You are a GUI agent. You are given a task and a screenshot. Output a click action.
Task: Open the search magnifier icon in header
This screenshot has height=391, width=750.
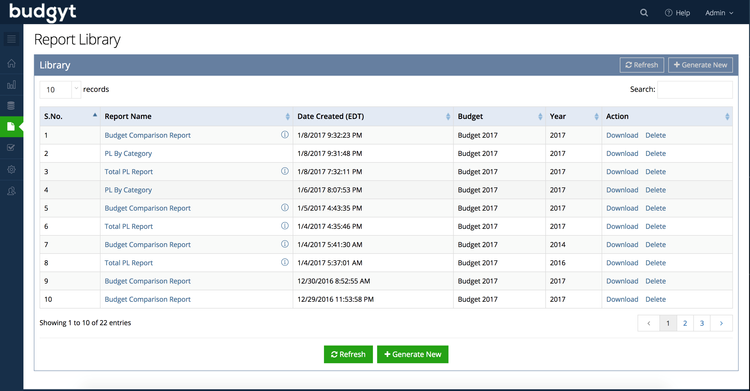pyautogui.click(x=644, y=13)
